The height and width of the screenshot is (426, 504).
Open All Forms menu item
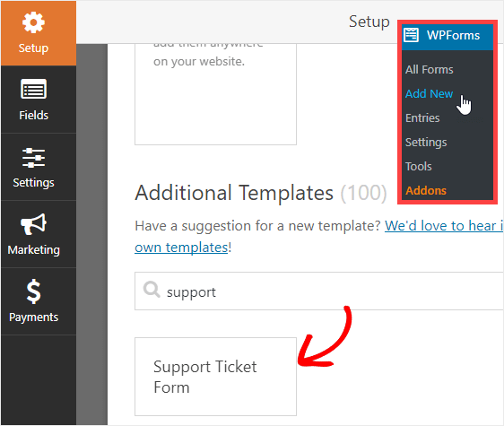coord(429,69)
